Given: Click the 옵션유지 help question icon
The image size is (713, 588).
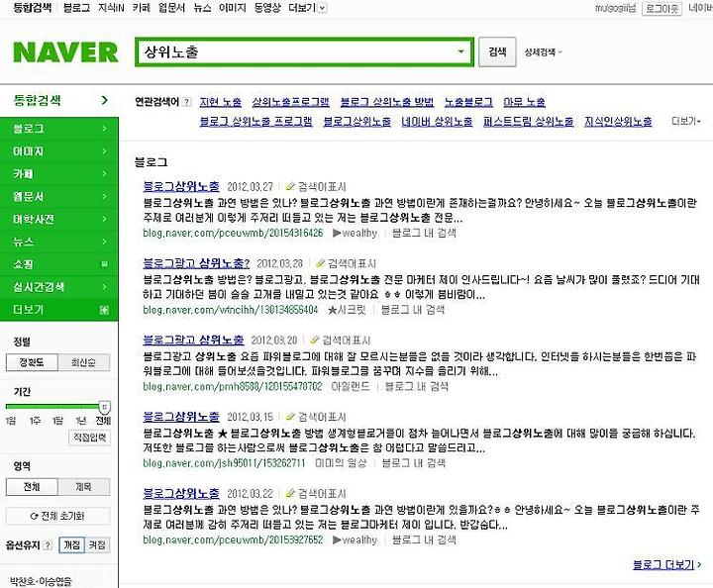Looking at the screenshot, I should point(49,545).
